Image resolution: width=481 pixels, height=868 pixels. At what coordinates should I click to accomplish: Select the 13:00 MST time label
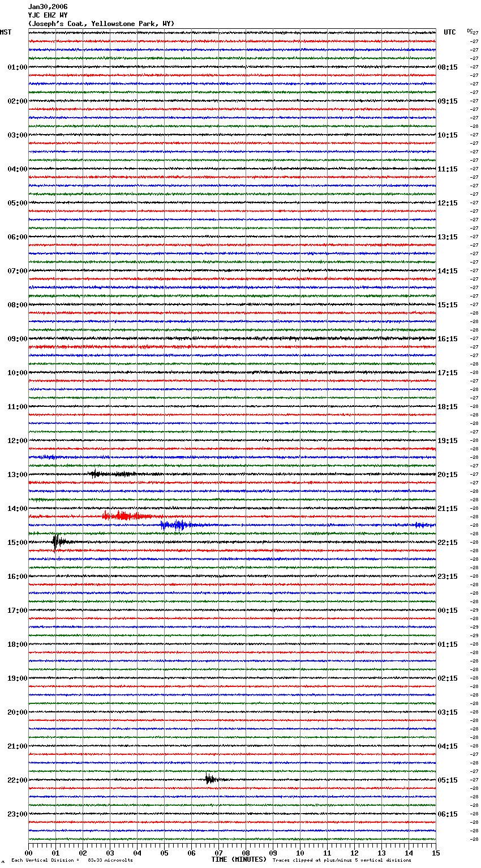18,475
